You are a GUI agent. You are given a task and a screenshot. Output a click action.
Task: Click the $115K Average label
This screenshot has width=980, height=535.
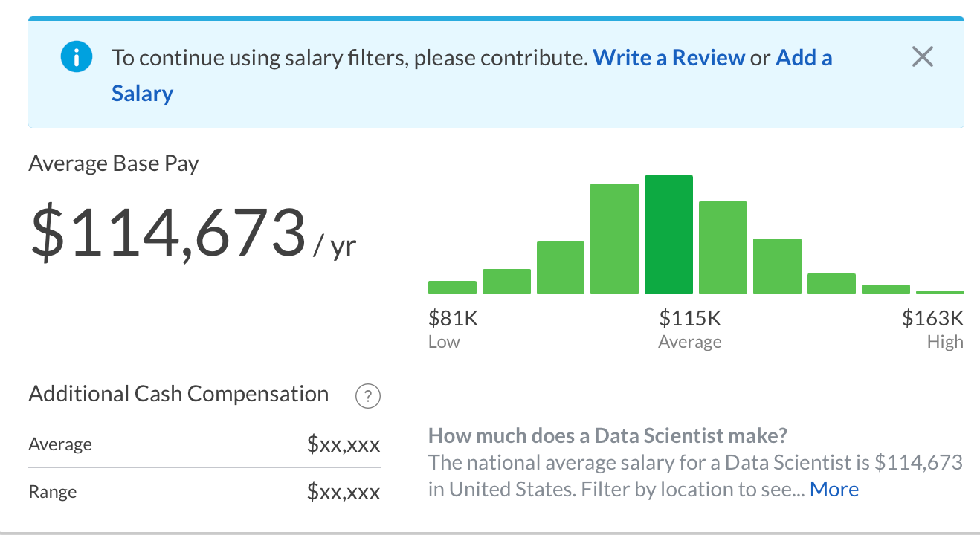pyautogui.click(x=690, y=317)
